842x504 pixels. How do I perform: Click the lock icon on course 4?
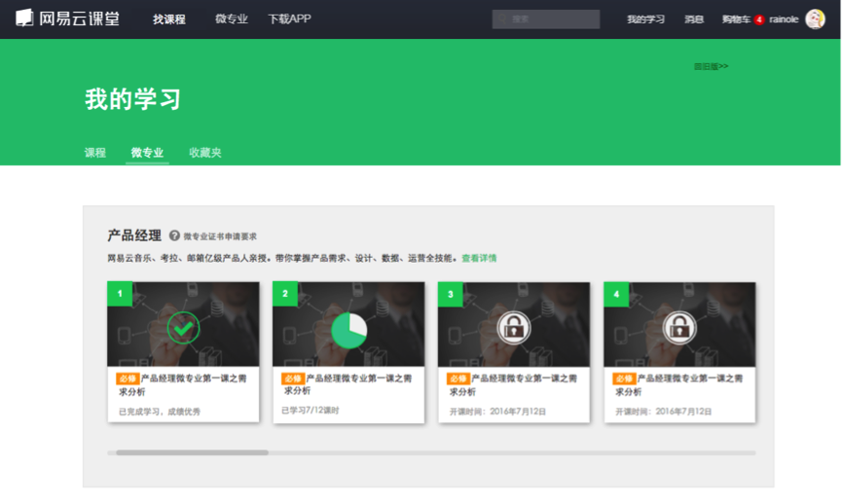pos(679,328)
